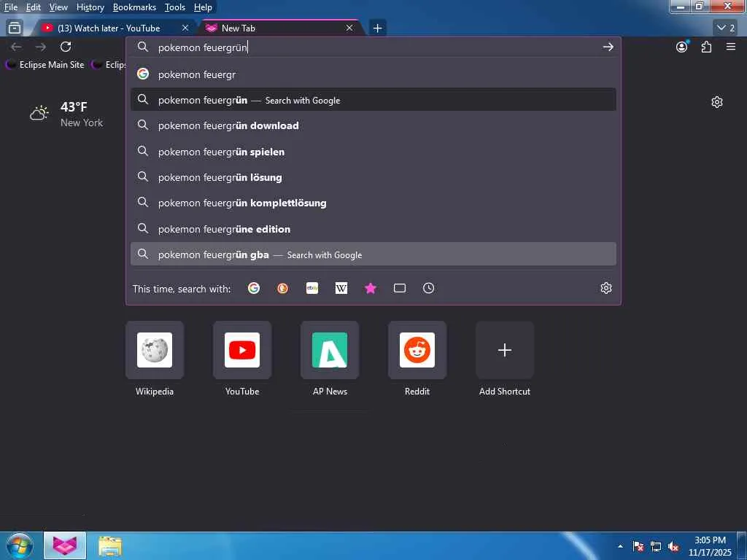Search open tabs with the tab icon

pyautogui.click(x=400, y=288)
